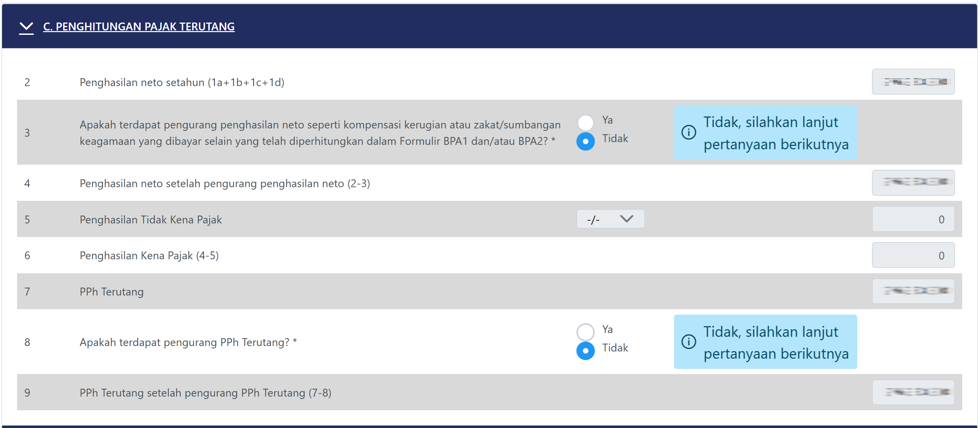Click the Penghasilan Tidak Kena Pajak amount field
This screenshot has width=980, height=428.
tap(913, 219)
